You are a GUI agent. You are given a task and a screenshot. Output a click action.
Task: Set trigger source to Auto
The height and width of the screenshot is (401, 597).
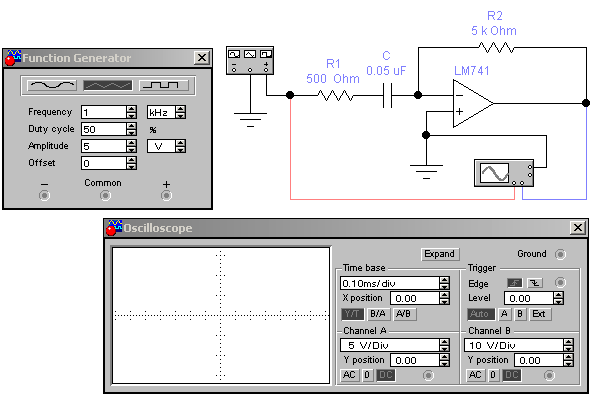pos(480,314)
